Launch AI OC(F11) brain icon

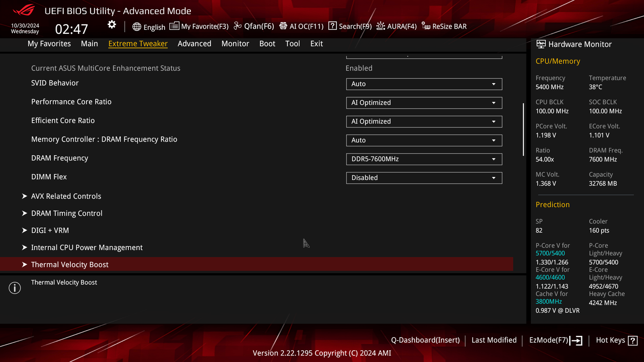tap(283, 26)
